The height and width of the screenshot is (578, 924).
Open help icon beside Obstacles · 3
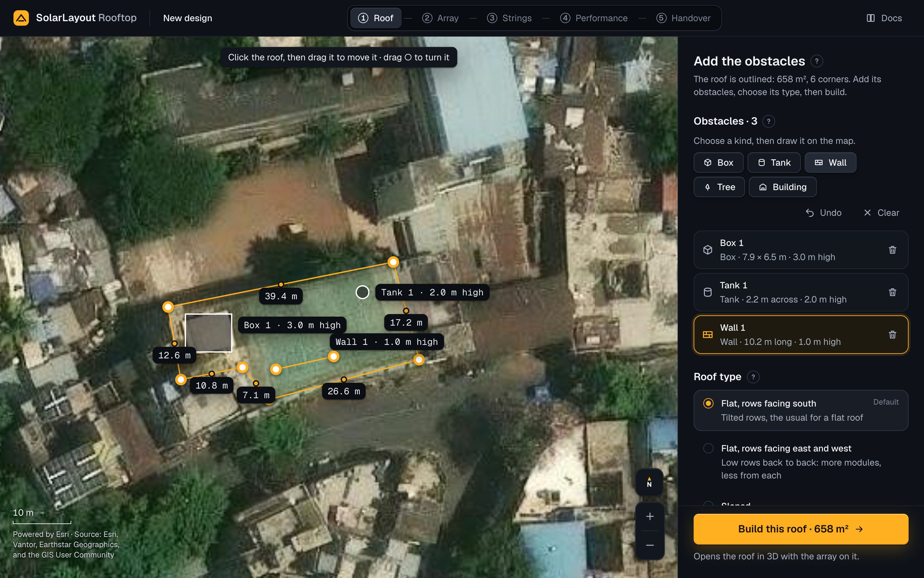(x=769, y=121)
